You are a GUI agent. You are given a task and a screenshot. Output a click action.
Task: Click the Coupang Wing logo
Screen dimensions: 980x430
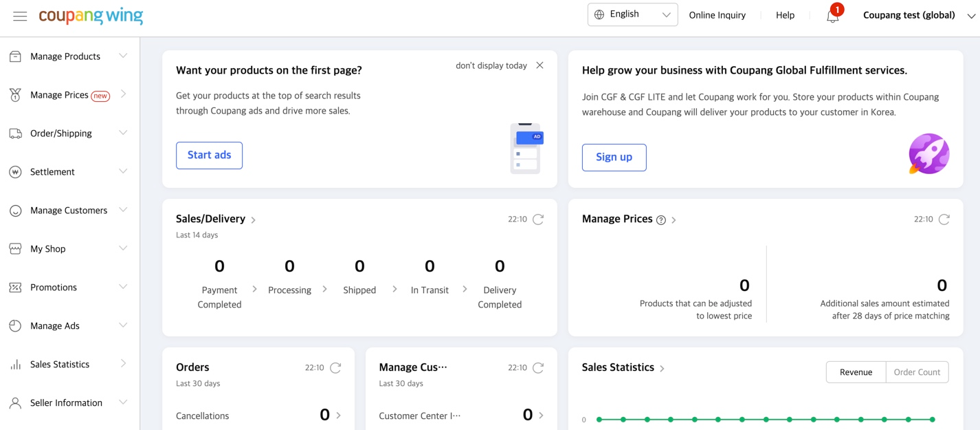pyautogui.click(x=91, y=15)
